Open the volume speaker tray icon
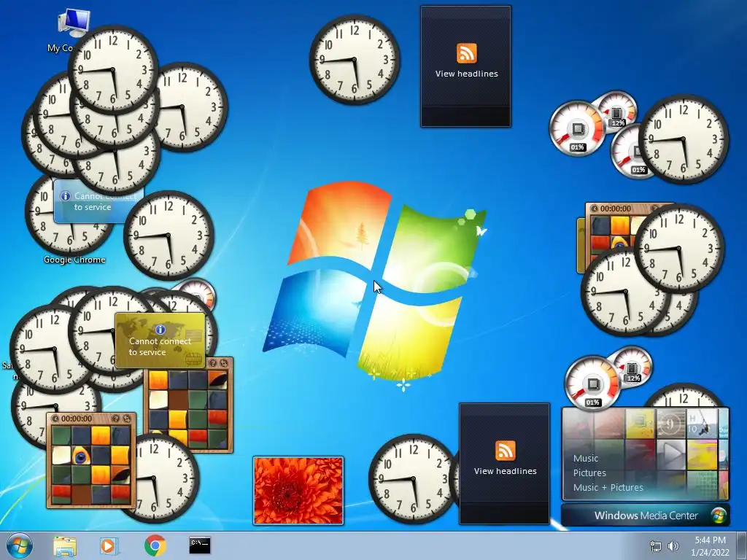Screen dimensions: 747x560 point(673,546)
